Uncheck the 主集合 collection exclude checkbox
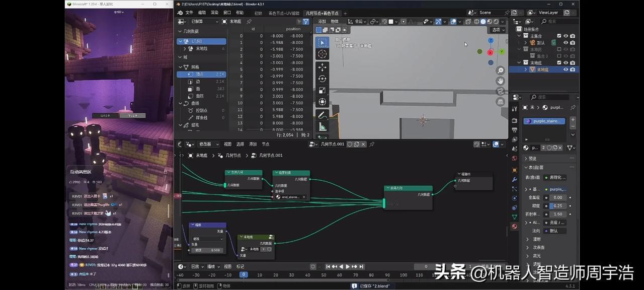The width and height of the screenshot is (644, 290). (x=559, y=36)
